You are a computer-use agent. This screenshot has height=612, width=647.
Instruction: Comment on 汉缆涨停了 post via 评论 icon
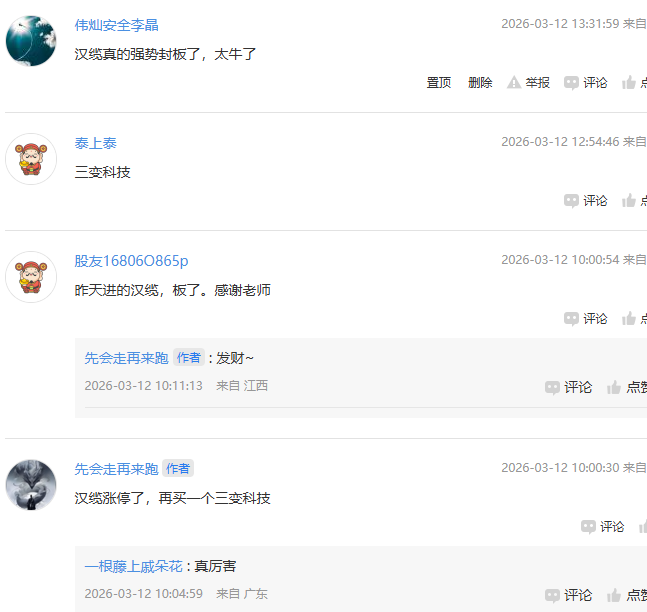pyautogui.click(x=602, y=527)
